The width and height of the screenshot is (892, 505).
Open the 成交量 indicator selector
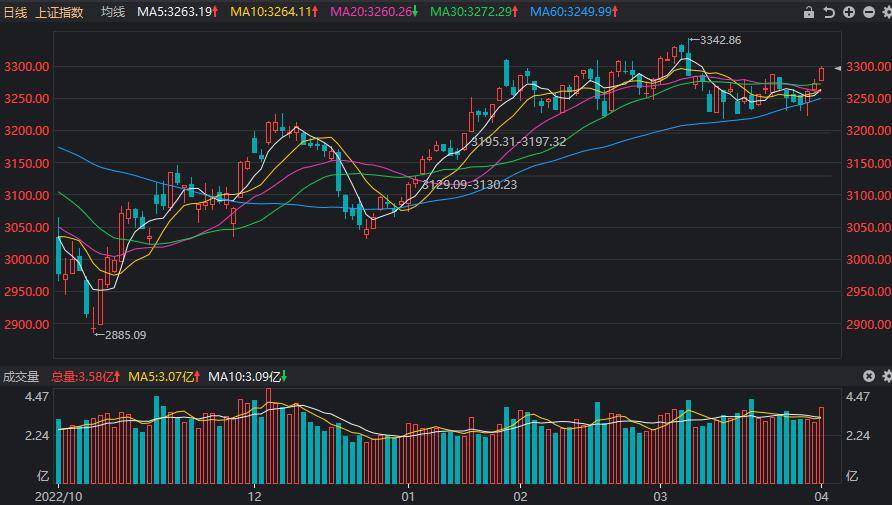(20, 376)
